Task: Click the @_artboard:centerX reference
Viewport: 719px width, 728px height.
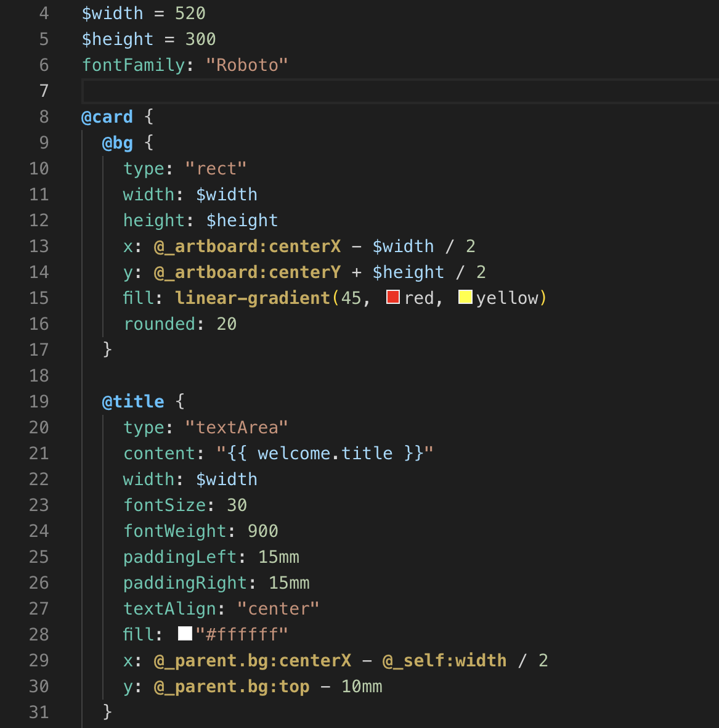Action: [247, 246]
